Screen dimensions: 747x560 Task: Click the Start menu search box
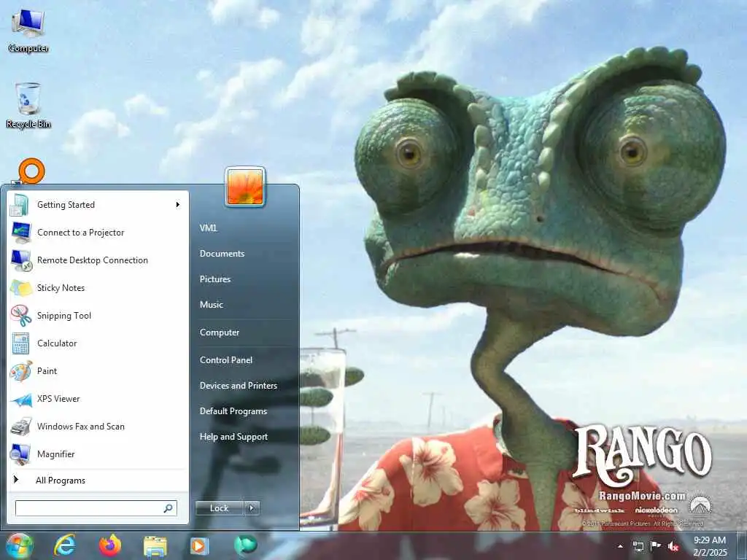tap(96, 508)
